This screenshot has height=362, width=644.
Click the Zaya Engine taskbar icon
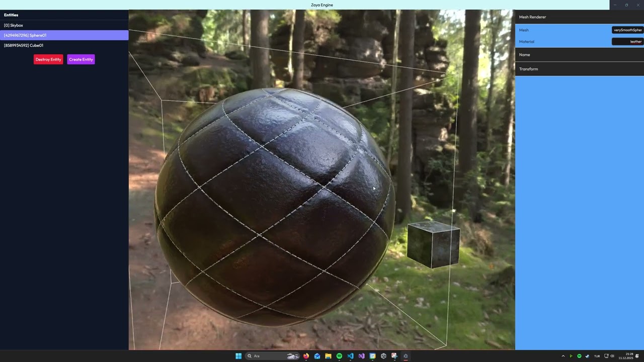pos(406,356)
